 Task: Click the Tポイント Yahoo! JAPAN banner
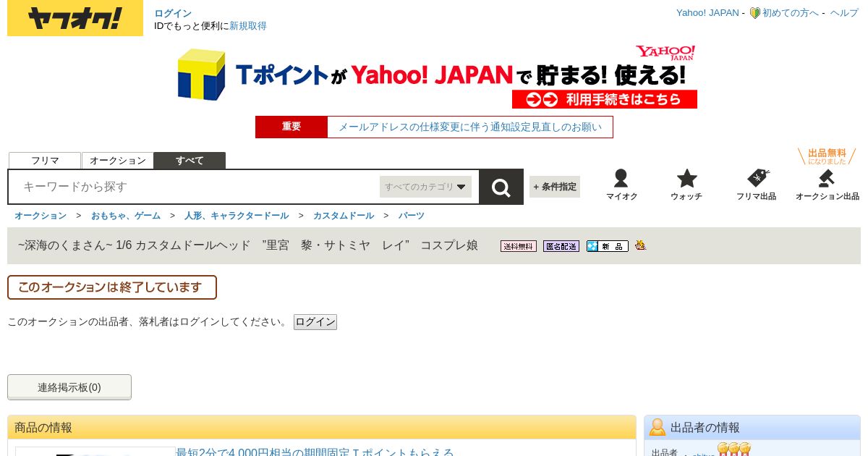[x=437, y=76]
